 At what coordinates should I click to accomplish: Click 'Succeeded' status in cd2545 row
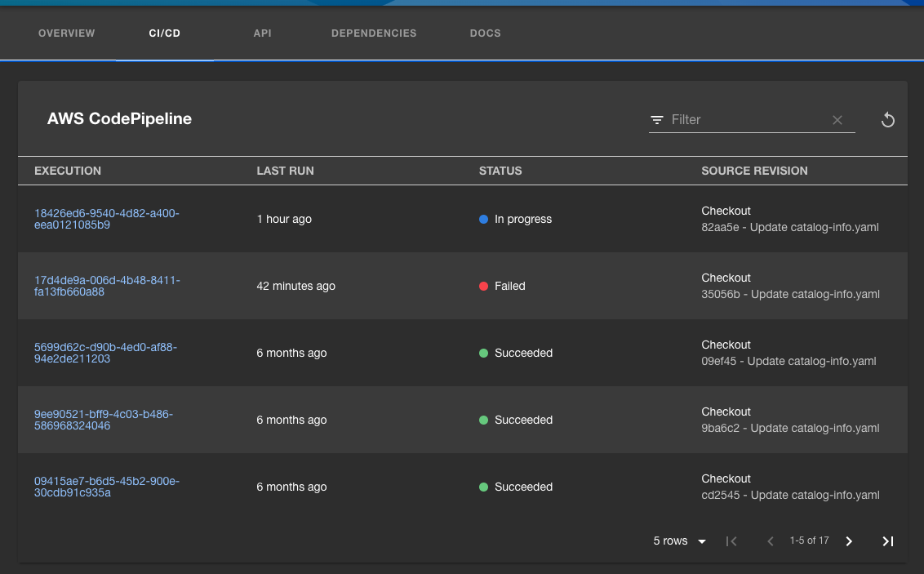click(x=523, y=487)
